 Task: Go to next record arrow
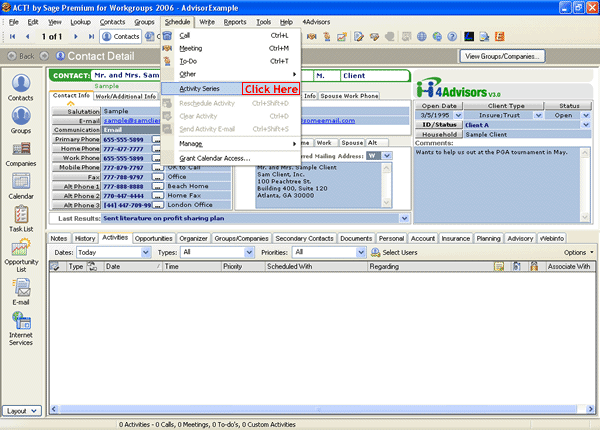coord(76,36)
